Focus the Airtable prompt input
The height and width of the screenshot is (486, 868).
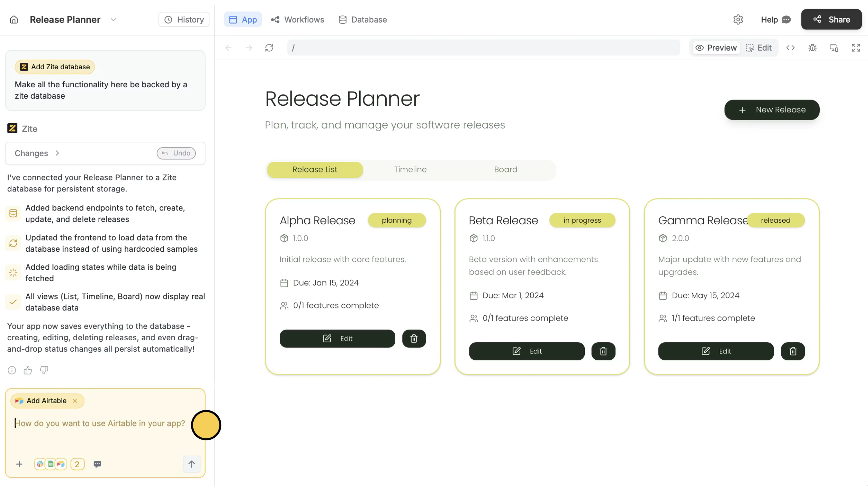point(100,423)
